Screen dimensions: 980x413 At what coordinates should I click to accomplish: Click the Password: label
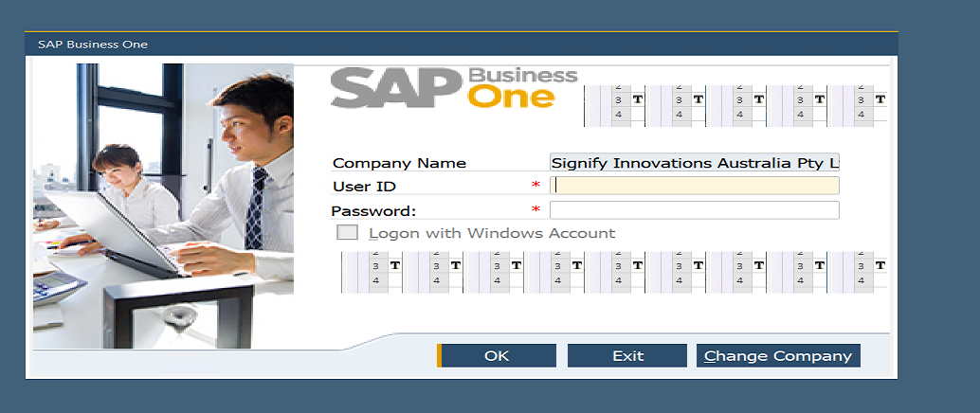tap(373, 211)
